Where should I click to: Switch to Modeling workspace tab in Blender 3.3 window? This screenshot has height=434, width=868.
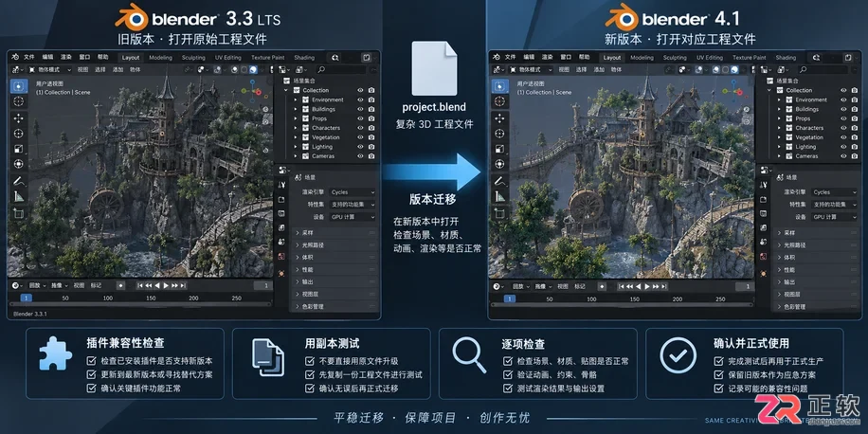point(160,58)
